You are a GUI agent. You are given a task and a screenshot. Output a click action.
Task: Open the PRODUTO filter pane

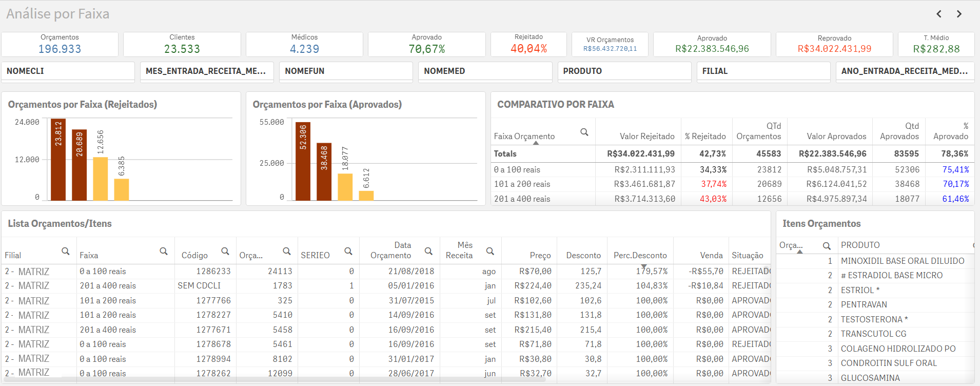pyautogui.click(x=624, y=71)
